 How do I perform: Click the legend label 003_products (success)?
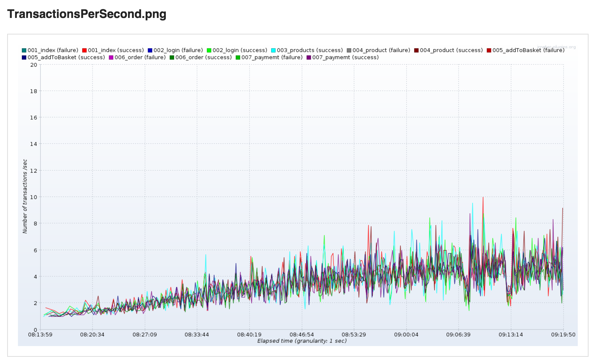pos(310,50)
